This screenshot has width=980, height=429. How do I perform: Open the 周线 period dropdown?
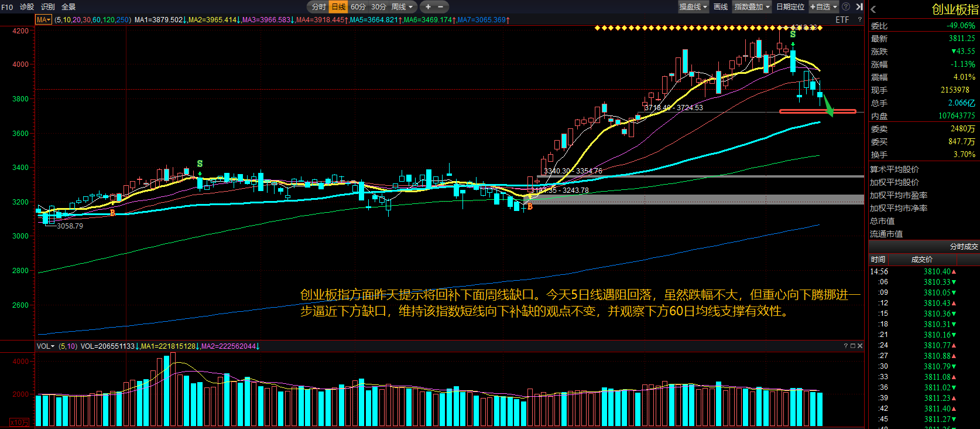tap(402, 7)
